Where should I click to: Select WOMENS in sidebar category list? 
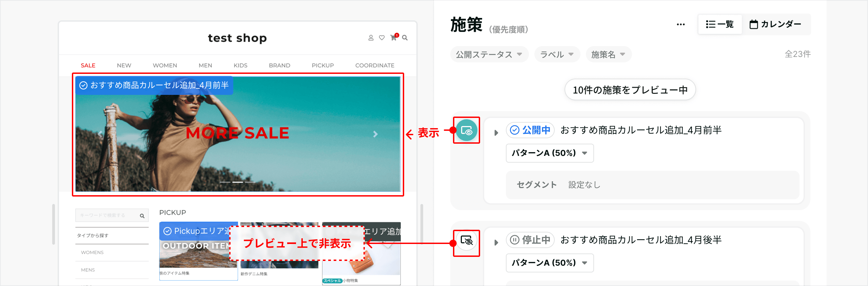coord(92,252)
